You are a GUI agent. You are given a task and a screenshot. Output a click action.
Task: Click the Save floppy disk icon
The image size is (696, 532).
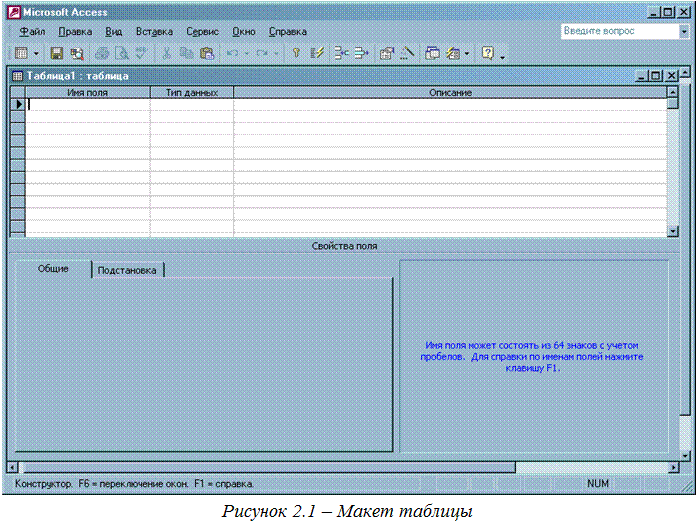point(56,54)
